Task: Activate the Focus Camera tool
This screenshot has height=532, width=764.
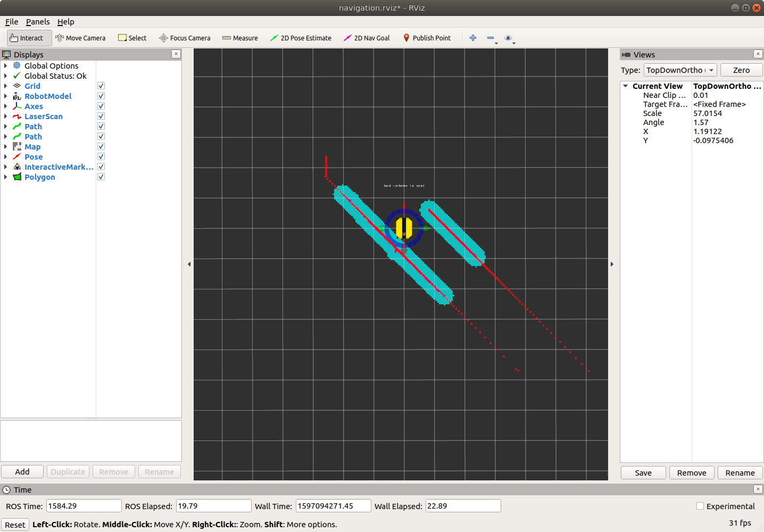Action: 185,38
